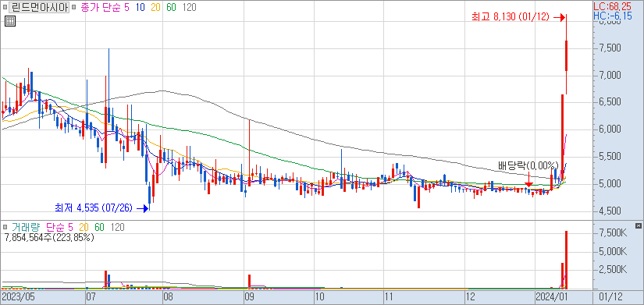Click the 최고 8,130 (01/12) high label
The width and height of the screenshot is (644, 305).
(511, 17)
